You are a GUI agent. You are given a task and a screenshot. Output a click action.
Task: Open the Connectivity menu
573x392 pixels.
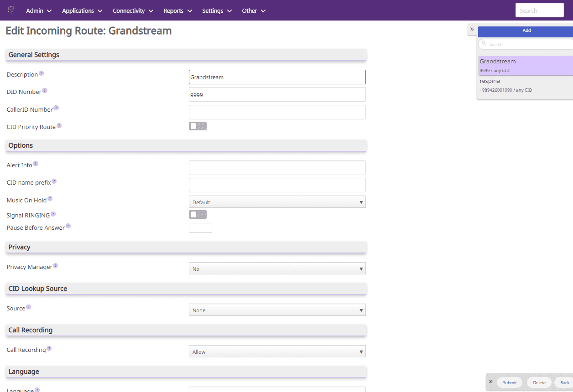(133, 10)
